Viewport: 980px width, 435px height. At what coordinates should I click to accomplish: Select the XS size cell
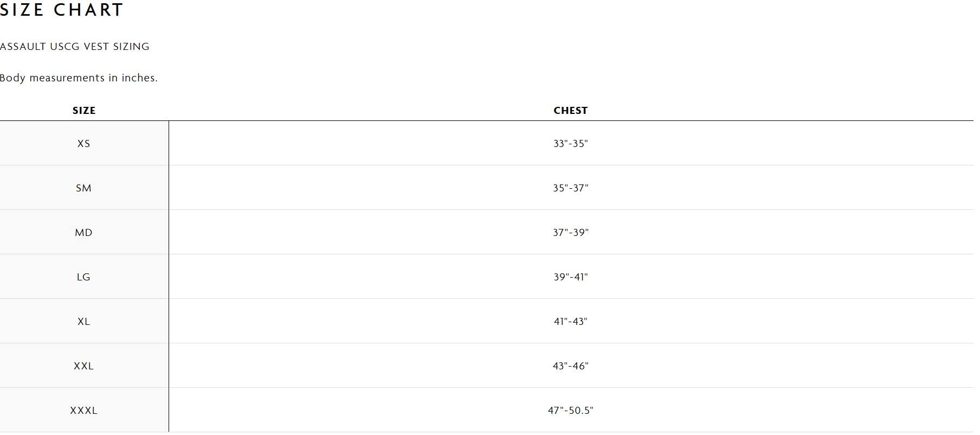point(83,144)
